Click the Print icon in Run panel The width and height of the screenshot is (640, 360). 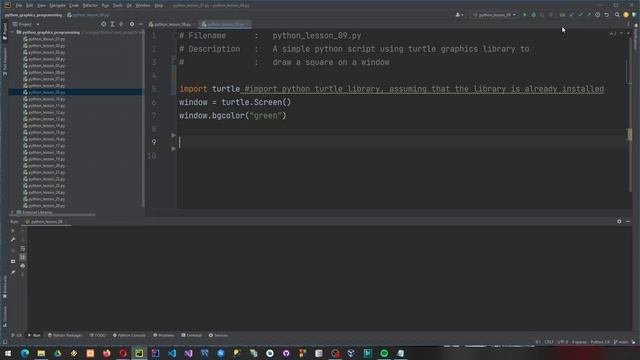point(22,266)
